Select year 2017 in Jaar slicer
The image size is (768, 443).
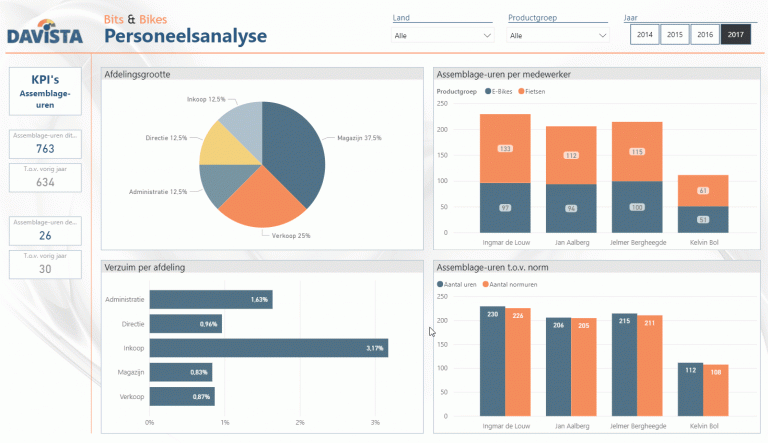click(x=736, y=35)
